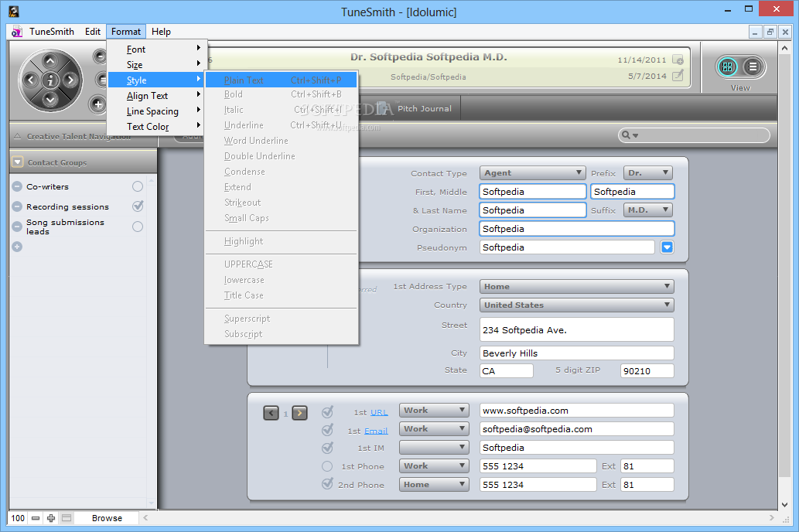Viewport: 799px width, 532px height.
Task: Open the Text Color submenu
Action: pos(158,126)
